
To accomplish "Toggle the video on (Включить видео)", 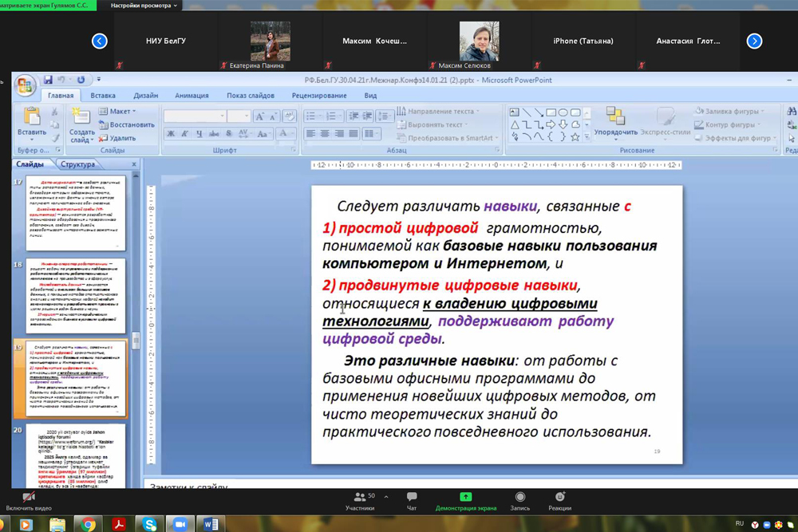I will (29, 497).
